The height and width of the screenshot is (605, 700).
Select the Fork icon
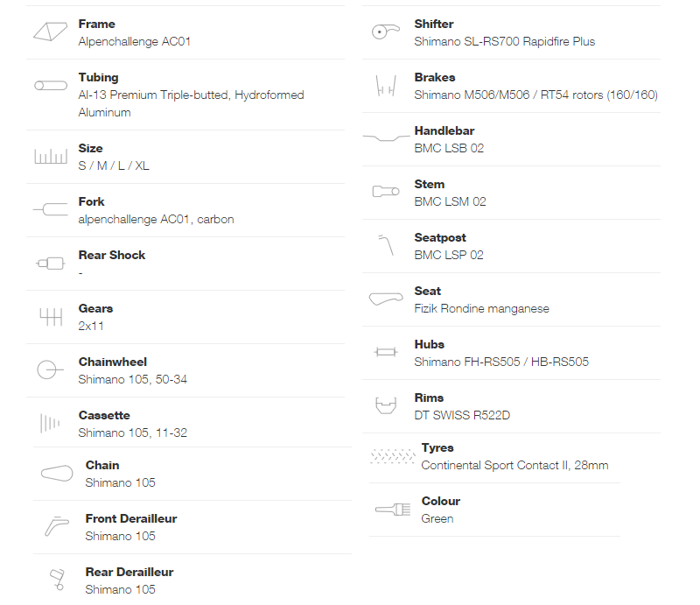coord(51,209)
